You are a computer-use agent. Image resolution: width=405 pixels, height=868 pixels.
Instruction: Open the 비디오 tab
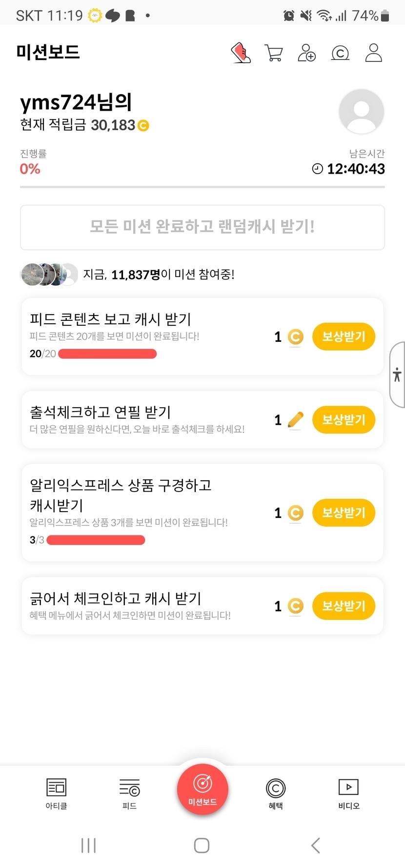point(348,793)
